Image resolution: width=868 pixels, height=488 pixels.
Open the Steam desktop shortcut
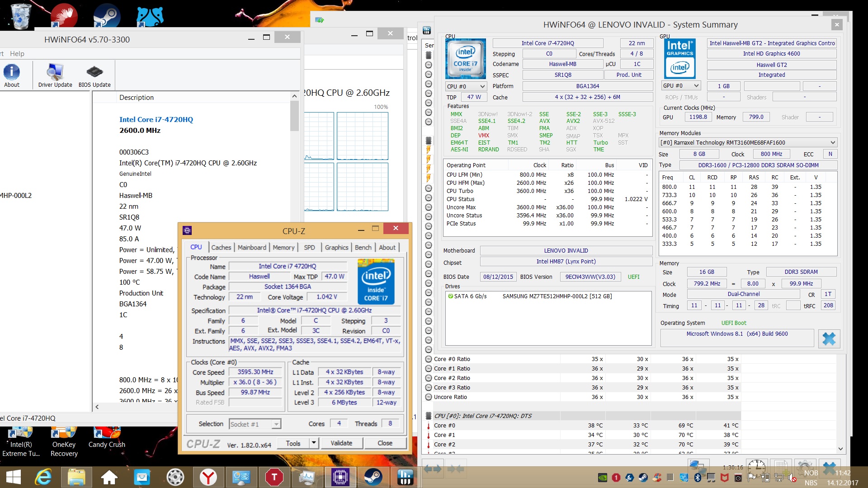click(107, 15)
